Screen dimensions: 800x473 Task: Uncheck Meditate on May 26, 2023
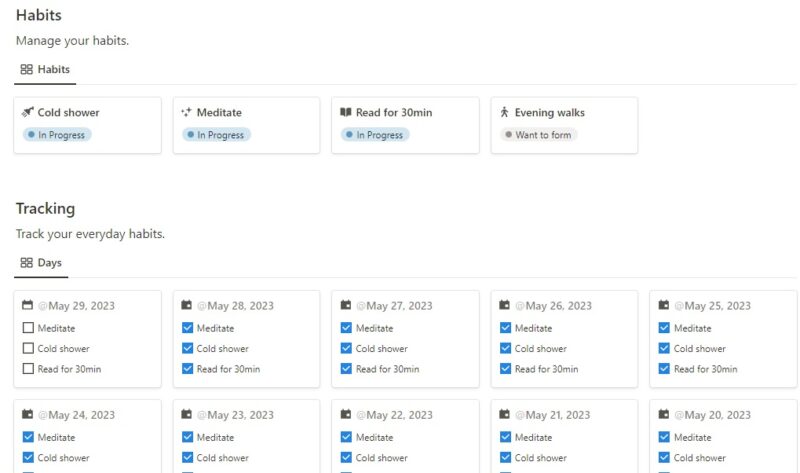pyautogui.click(x=506, y=328)
